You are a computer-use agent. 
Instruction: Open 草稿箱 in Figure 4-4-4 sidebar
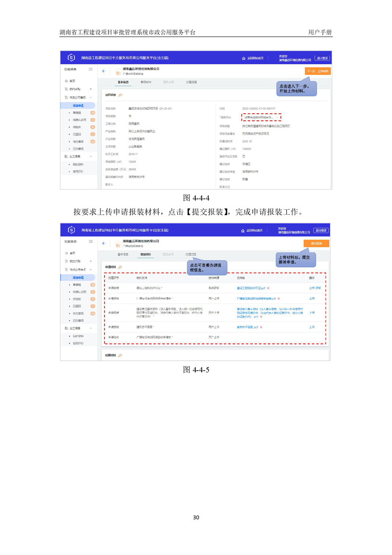coord(77,113)
